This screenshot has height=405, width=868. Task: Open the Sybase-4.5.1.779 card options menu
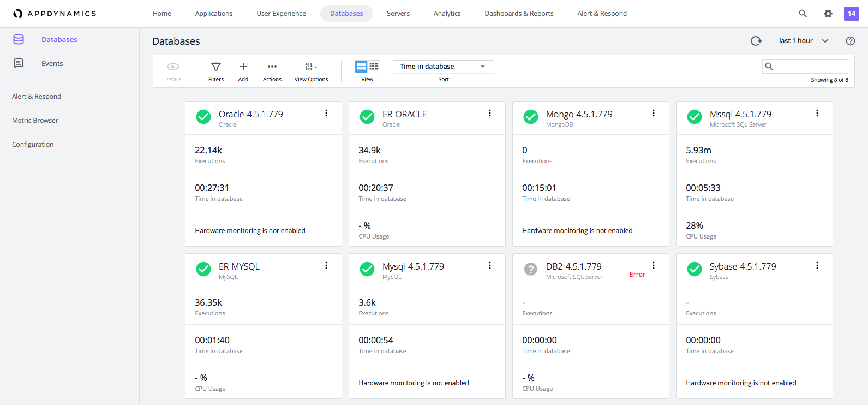817,265
